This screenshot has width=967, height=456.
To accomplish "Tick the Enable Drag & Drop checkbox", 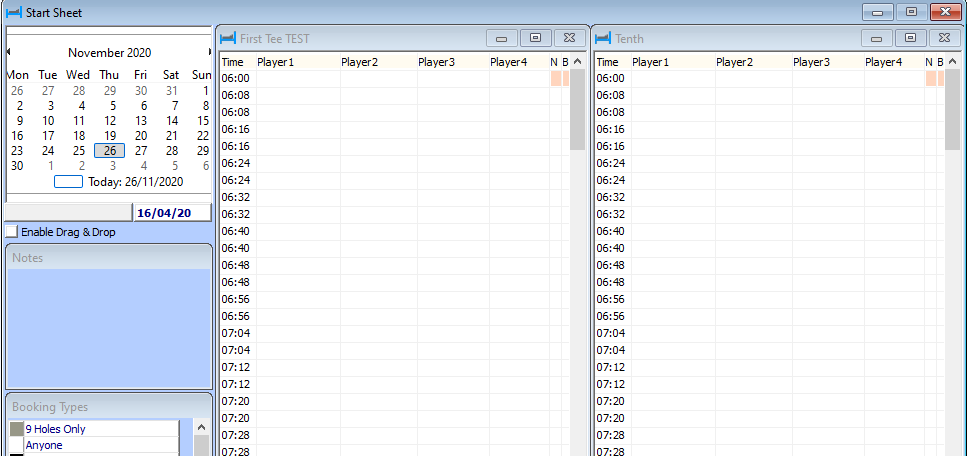I will (x=11, y=232).
